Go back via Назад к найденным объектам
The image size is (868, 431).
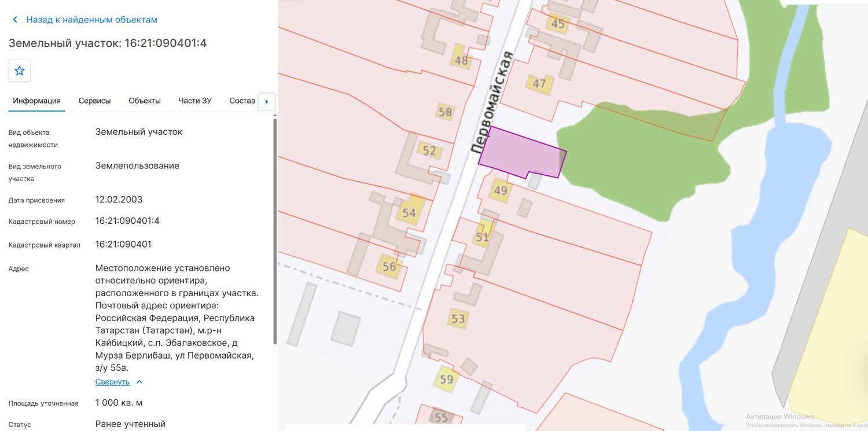(x=92, y=20)
